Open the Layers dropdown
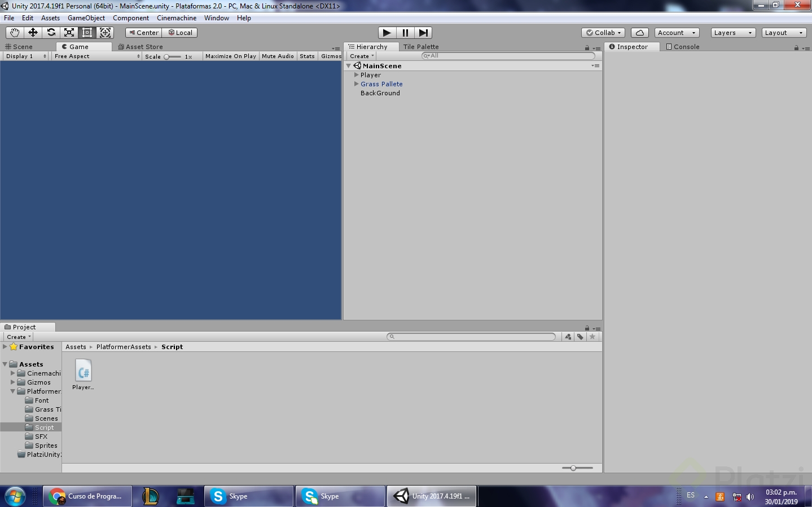The width and height of the screenshot is (812, 507). click(x=733, y=33)
